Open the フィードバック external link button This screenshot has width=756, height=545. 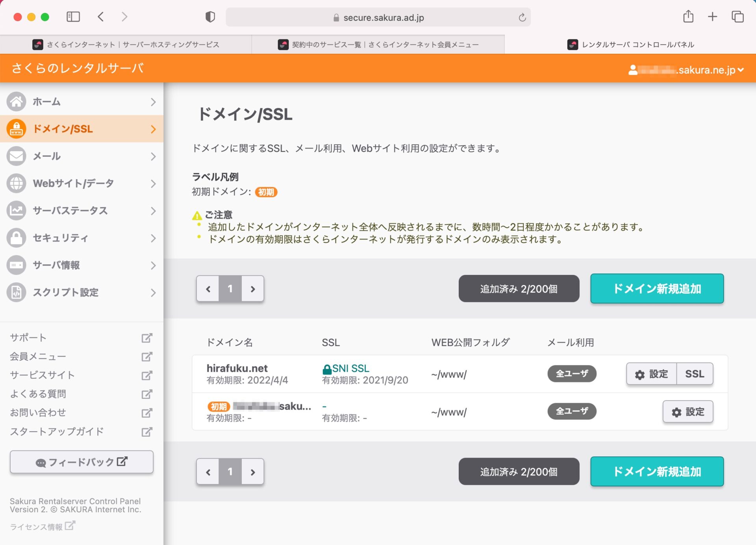coord(82,462)
